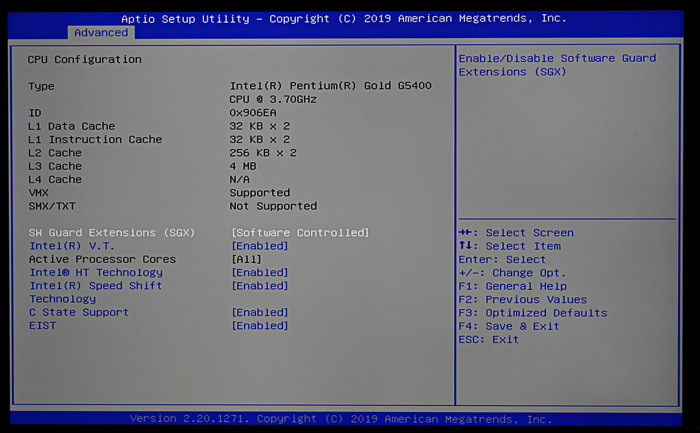
Task: Select Intel HT Technology option
Action: pyautogui.click(x=96, y=272)
